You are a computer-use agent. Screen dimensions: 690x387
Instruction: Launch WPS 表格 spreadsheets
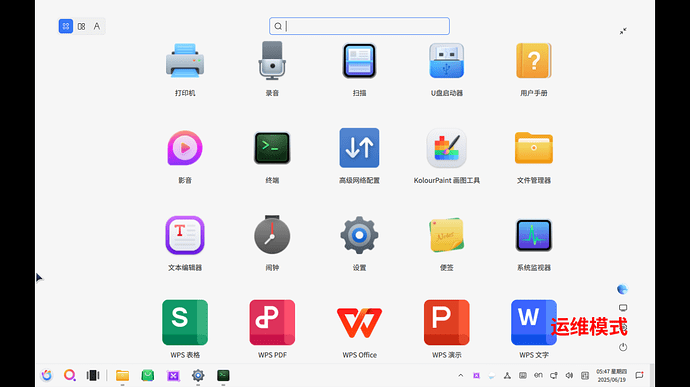point(185,322)
